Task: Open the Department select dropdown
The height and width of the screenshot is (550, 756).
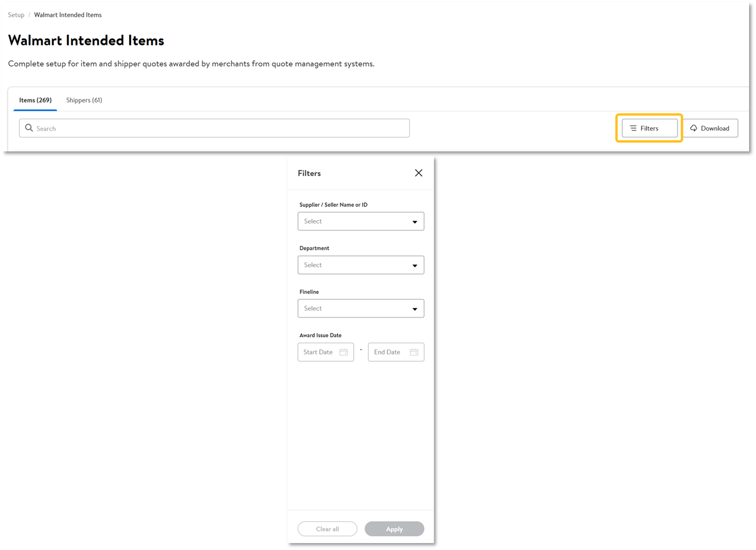Action: tap(361, 265)
